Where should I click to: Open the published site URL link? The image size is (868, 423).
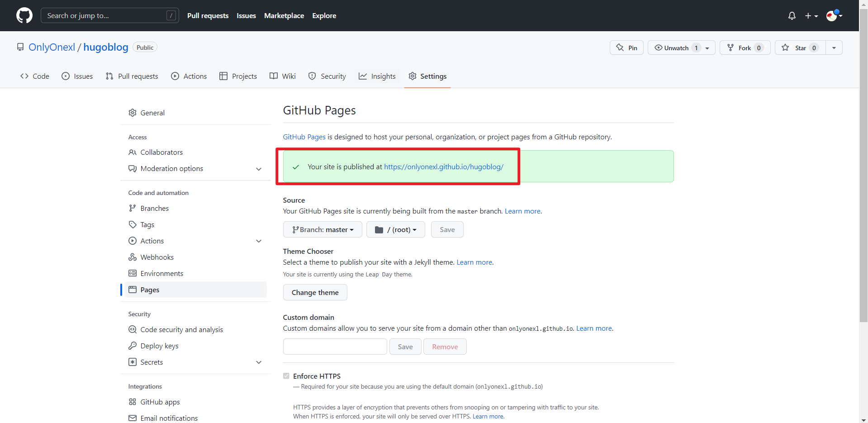(x=443, y=166)
